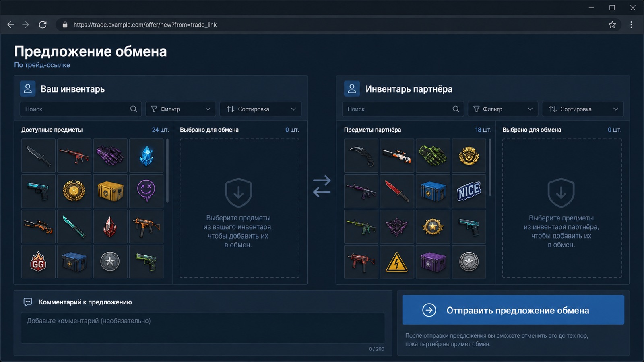This screenshot has height=362, width=644.
Task: Click the swap arrows between inventories
Action: [322, 186]
